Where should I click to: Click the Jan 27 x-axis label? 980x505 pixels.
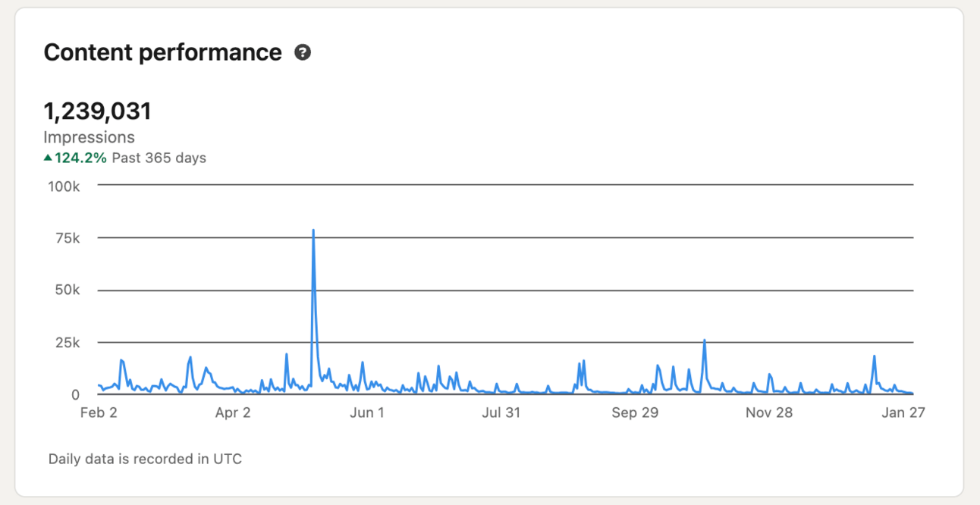pos(903,412)
